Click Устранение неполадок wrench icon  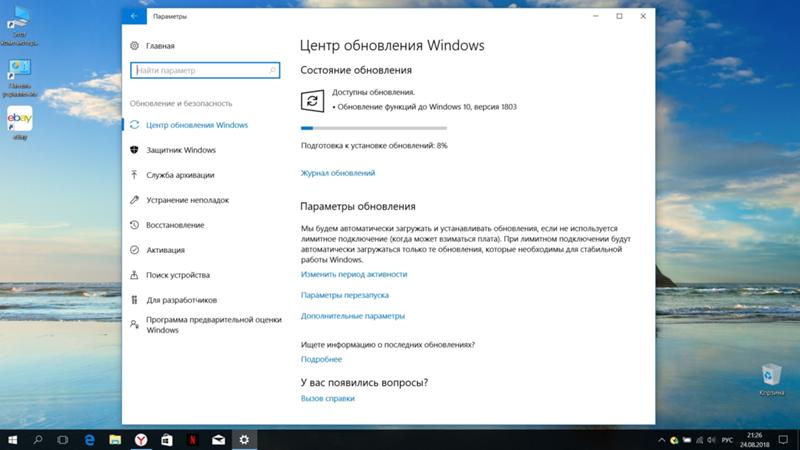coord(134,200)
